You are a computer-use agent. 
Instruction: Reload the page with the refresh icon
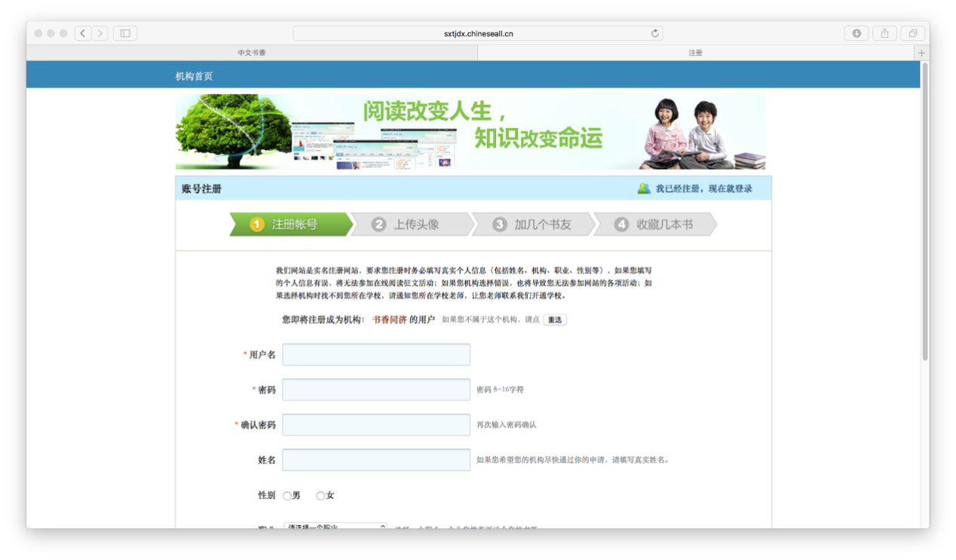tap(654, 33)
